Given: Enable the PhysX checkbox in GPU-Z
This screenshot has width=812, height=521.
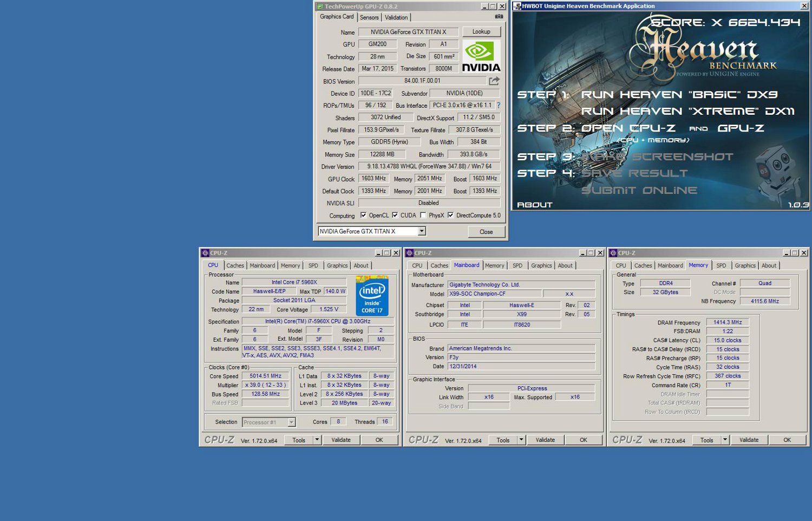Looking at the screenshot, I should (x=423, y=215).
